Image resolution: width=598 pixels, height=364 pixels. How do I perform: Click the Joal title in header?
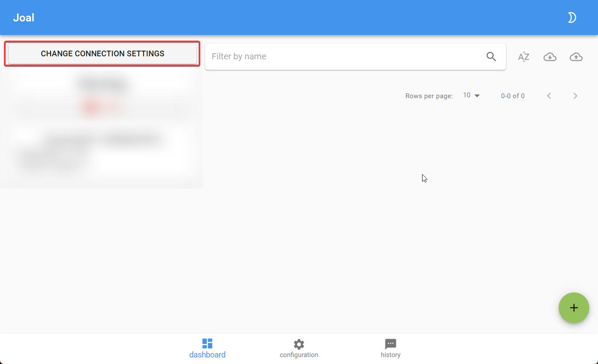(x=24, y=18)
